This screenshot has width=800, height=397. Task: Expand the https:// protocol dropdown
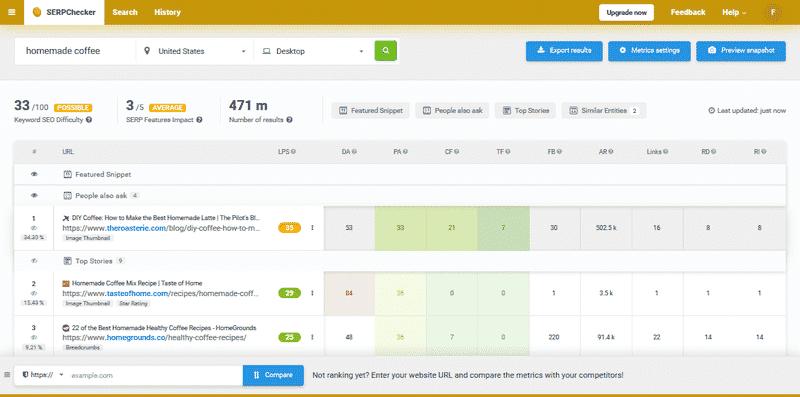point(43,375)
